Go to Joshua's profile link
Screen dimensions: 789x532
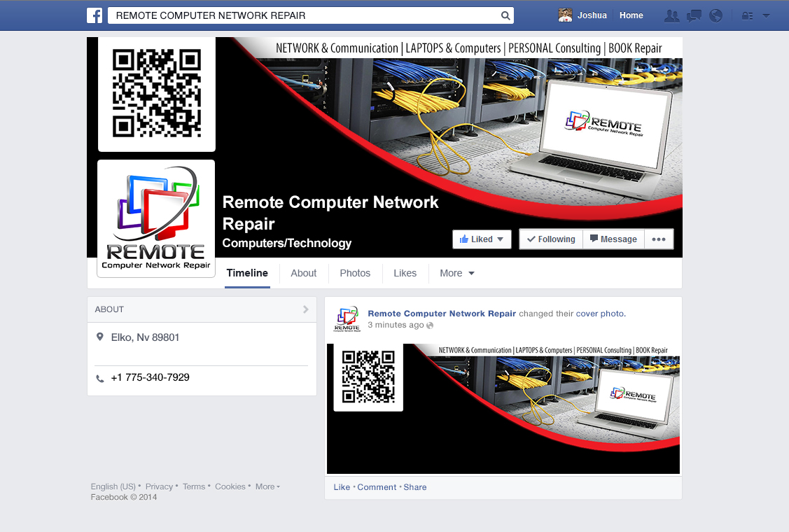(592, 15)
